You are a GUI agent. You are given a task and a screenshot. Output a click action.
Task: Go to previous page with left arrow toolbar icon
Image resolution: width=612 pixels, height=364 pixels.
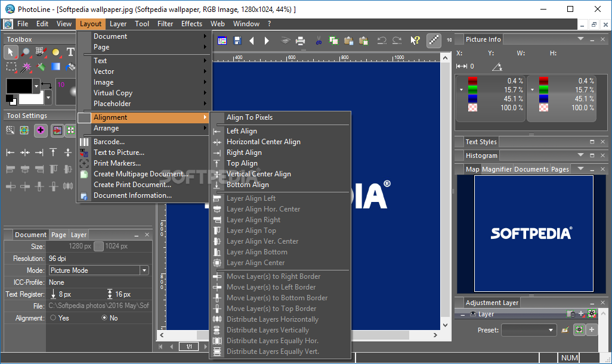[252, 41]
